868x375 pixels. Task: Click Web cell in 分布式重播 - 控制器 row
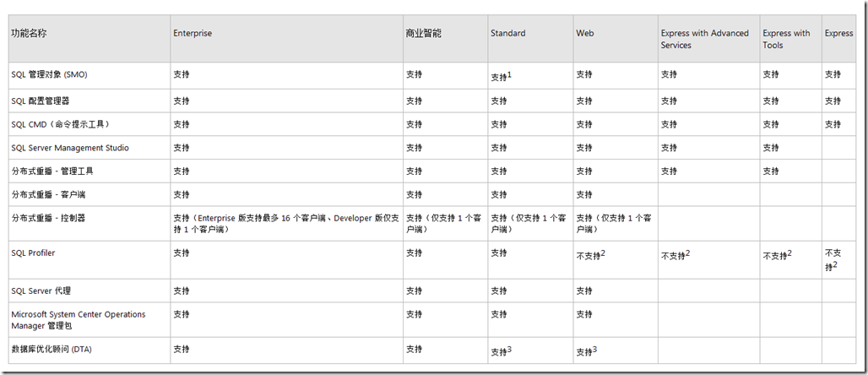[613, 224]
